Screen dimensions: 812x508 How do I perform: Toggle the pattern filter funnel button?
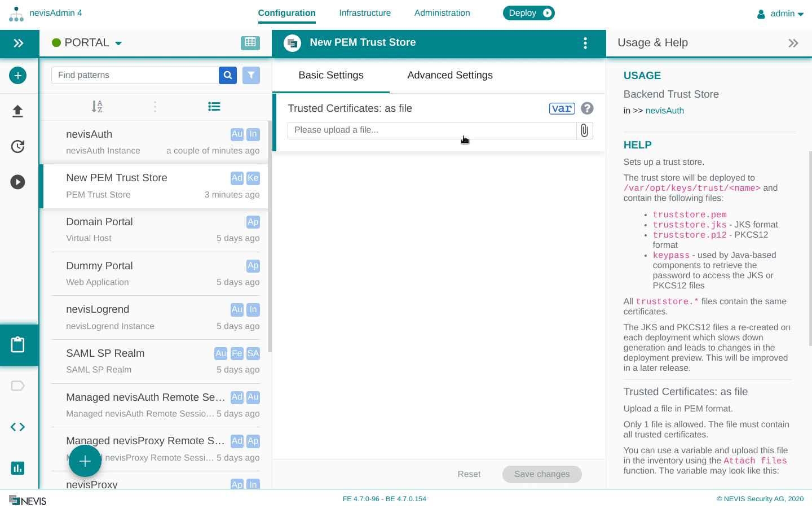[x=251, y=75]
